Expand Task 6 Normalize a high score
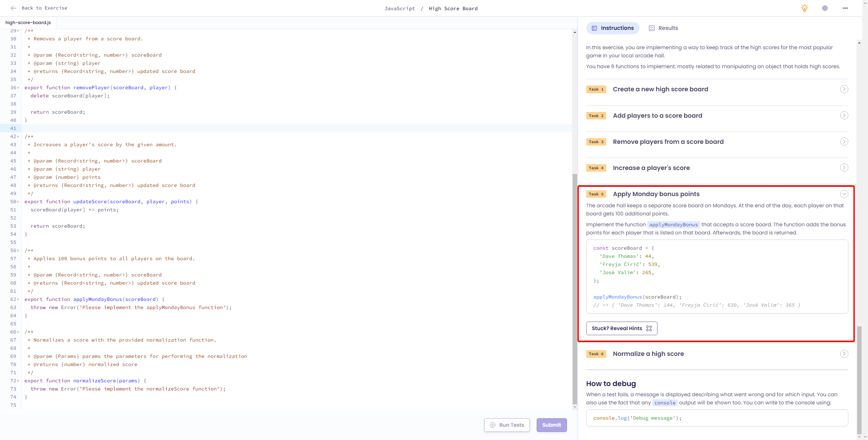 pos(844,354)
